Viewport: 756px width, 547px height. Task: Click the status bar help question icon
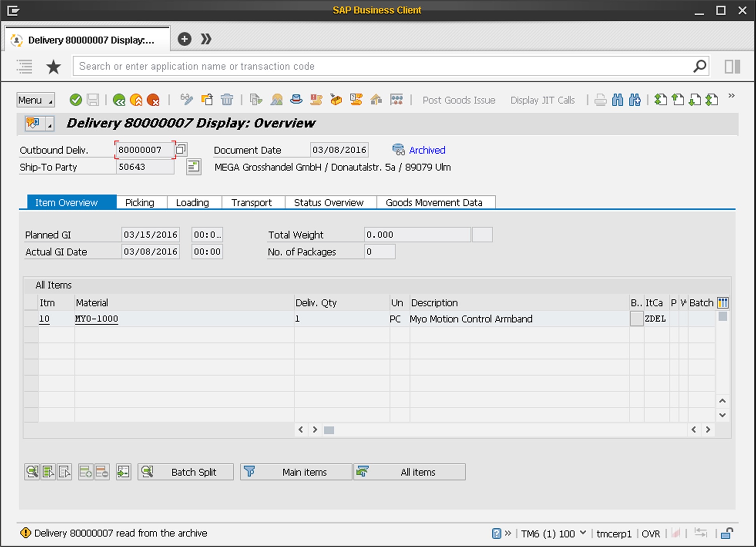coord(496,533)
